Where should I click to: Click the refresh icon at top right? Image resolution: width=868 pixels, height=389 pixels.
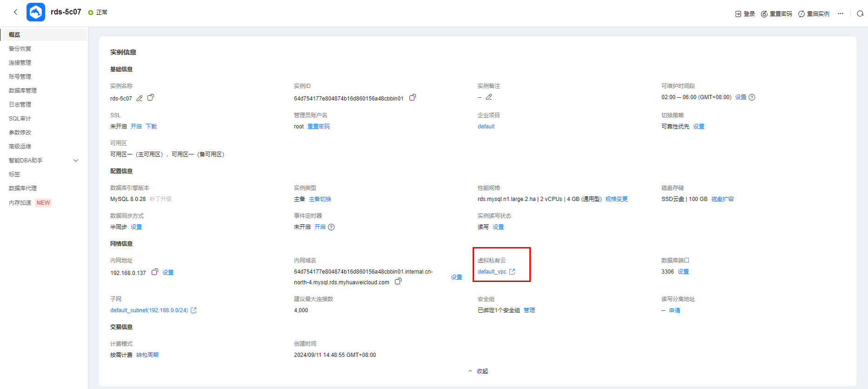click(860, 13)
